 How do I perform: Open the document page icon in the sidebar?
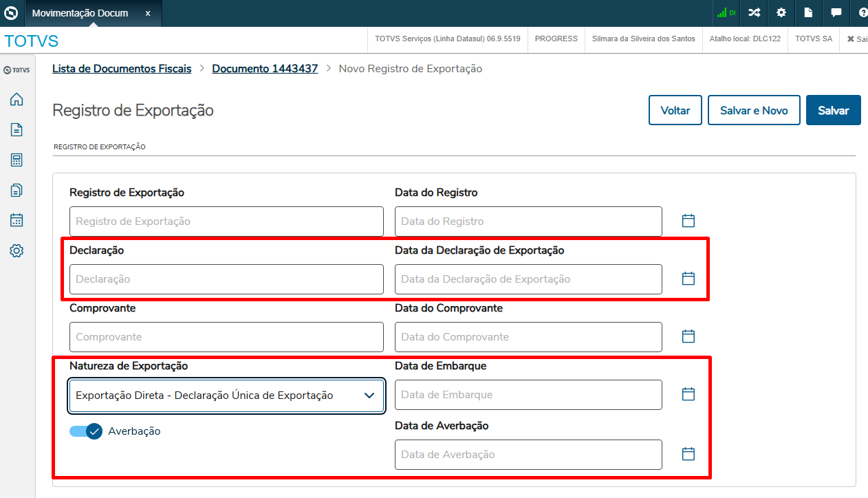tap(17, 129)
